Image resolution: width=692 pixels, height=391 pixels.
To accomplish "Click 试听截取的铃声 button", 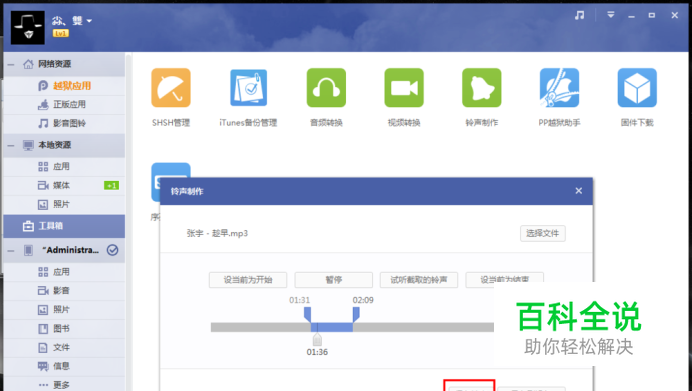I will tap(419, 280).
